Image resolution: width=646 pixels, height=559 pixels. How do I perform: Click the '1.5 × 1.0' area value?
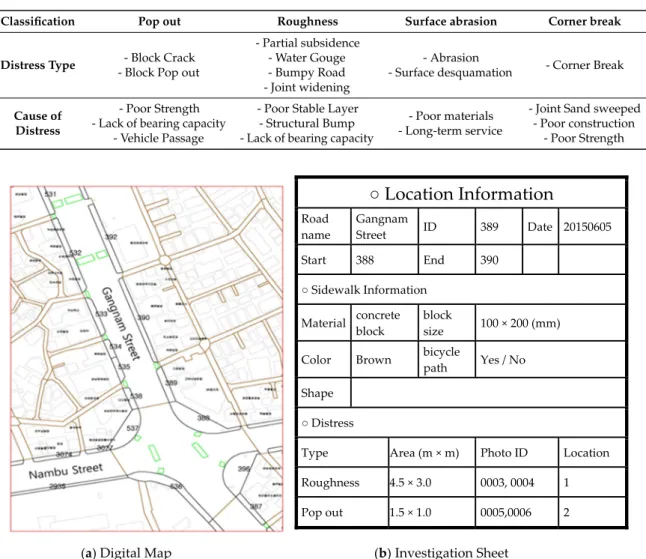click(410, 512)
